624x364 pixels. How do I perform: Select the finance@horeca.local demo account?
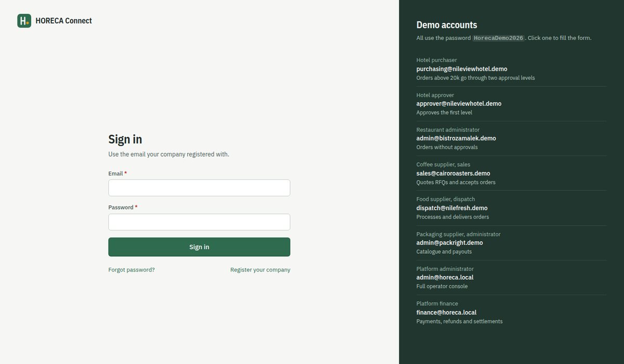(511, 312)
